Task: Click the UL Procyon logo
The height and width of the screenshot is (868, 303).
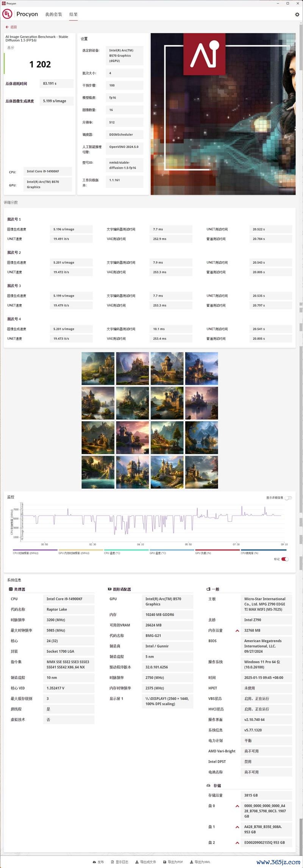Action: tap(7, 14)
